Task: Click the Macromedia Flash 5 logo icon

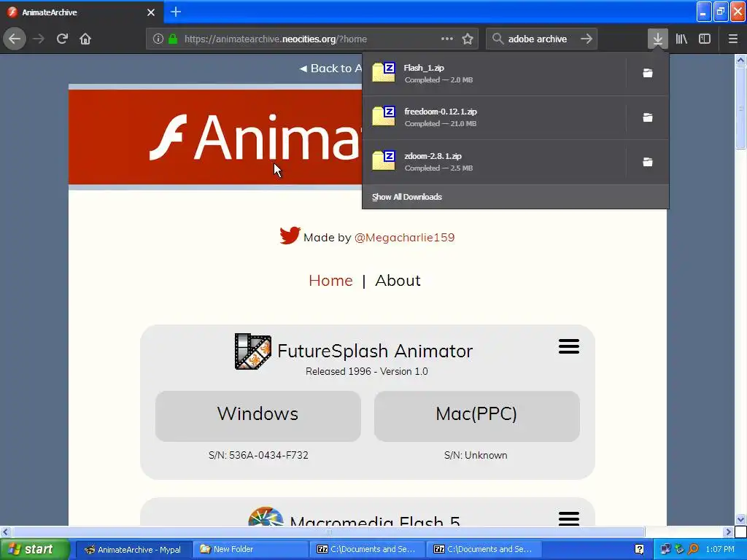Action: tap(266, 516)
